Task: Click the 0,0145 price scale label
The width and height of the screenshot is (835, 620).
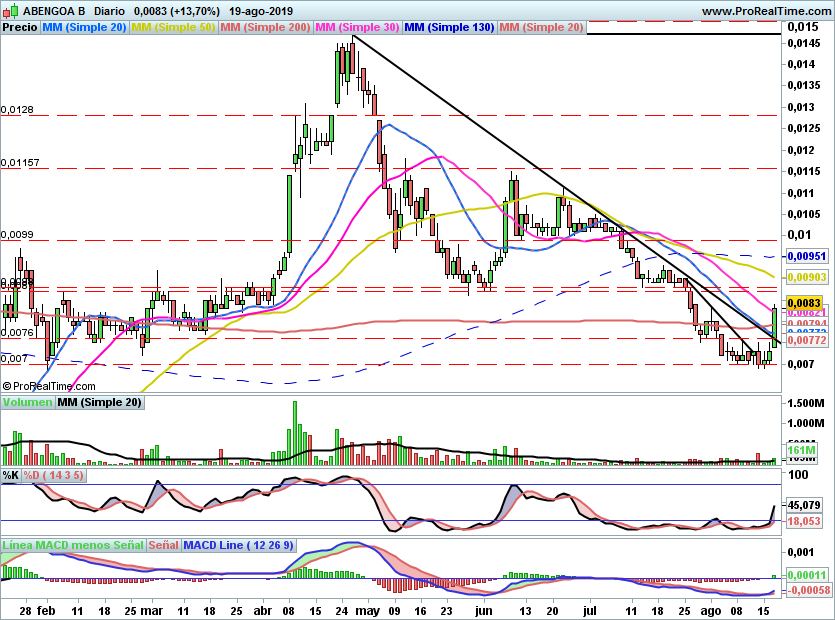Action: 804,43
